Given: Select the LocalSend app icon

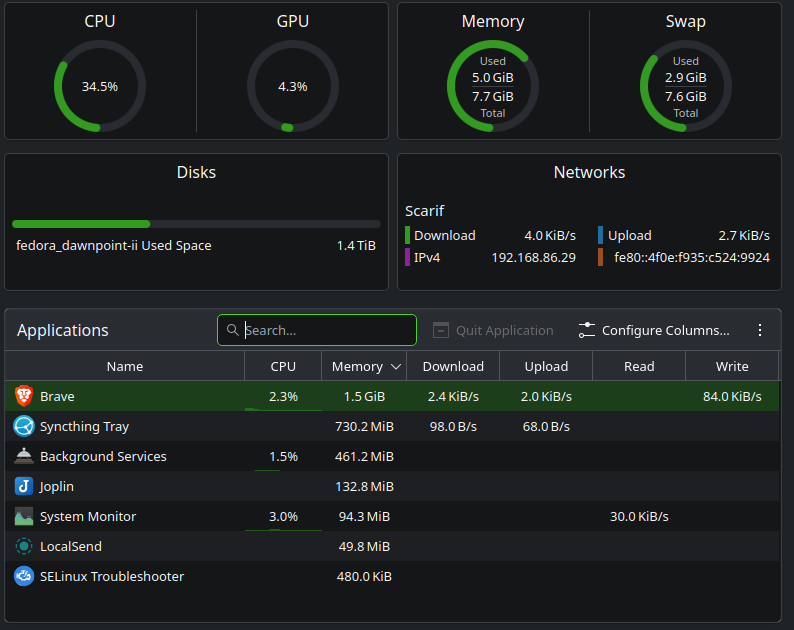Looking at the screenshot, I should pyautogui.click(x=24, y=546).
